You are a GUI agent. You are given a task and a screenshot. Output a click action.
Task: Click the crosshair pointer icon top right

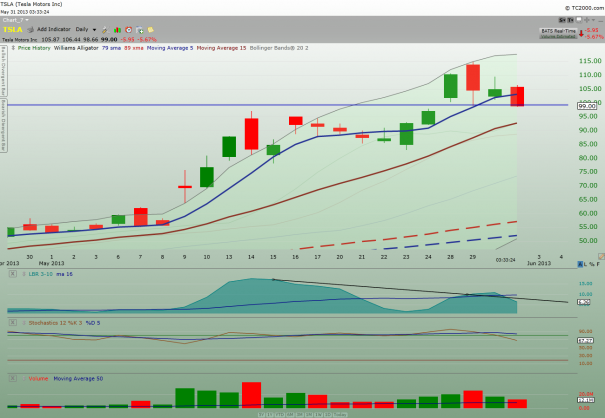(587, 20)
